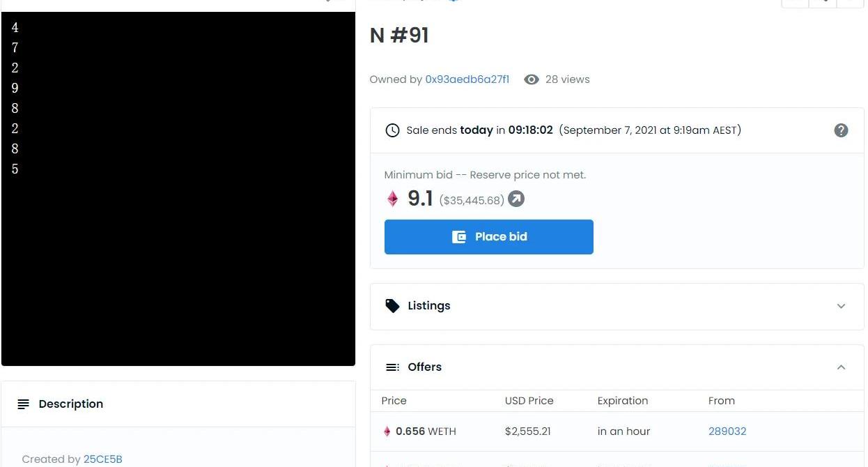Viewport: 868px width, 467px height.
Task: Open the black N #91 artwork image
Action: pyautogui.click(x=178, y=188)
